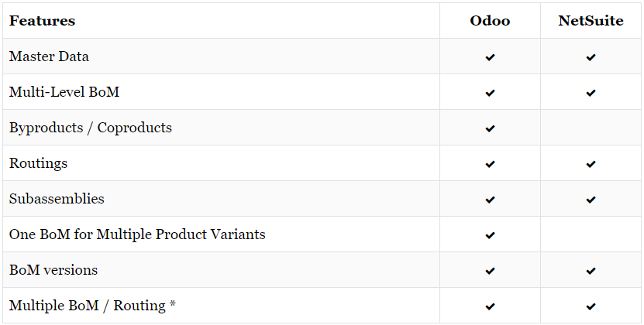
Task: Select the Features column header
Action: 43,21
